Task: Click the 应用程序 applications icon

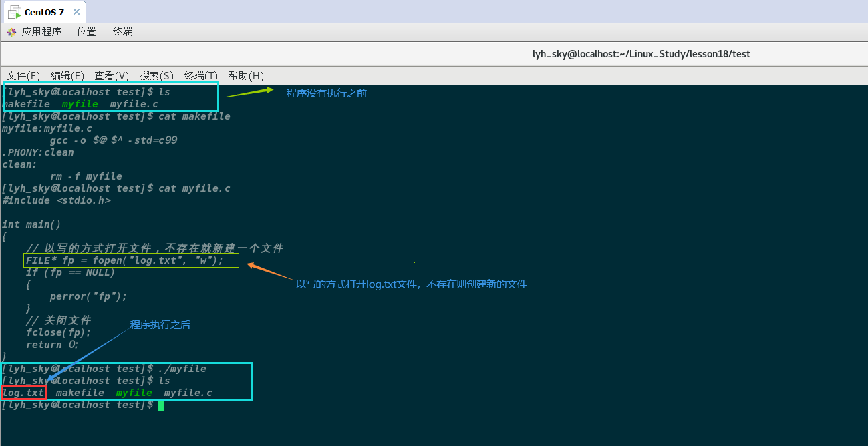Action: (x=11, y=32)
